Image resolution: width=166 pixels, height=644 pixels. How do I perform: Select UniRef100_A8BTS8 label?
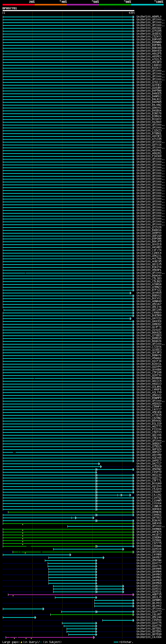[149, 595]
